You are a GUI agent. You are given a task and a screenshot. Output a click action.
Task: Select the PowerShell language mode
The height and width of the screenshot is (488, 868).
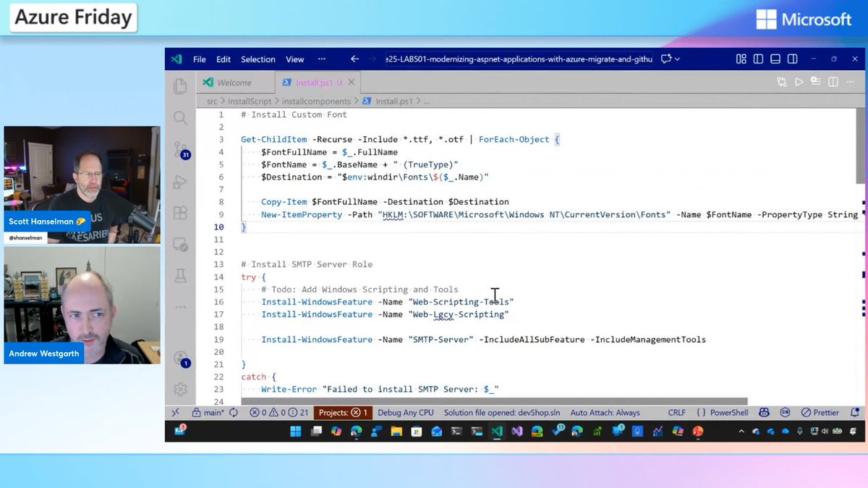point(730,413)
